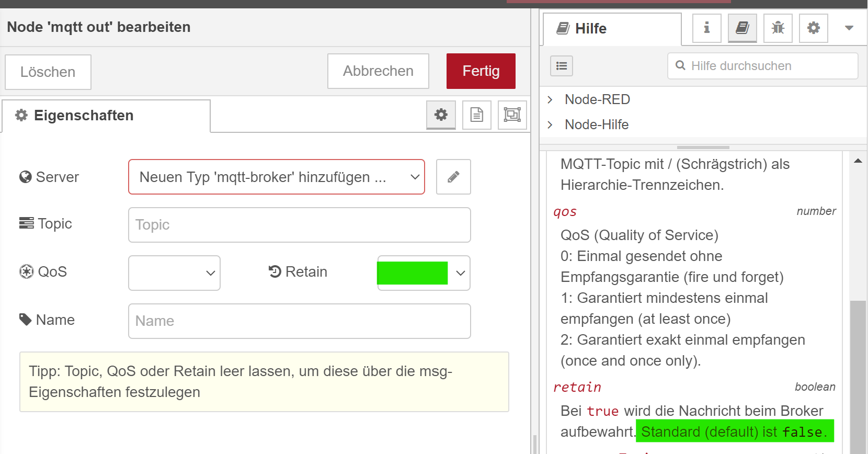The width and height of the screenshot is (868, 454).
Task: Open the node description document icon
Action: pos(476,115)
